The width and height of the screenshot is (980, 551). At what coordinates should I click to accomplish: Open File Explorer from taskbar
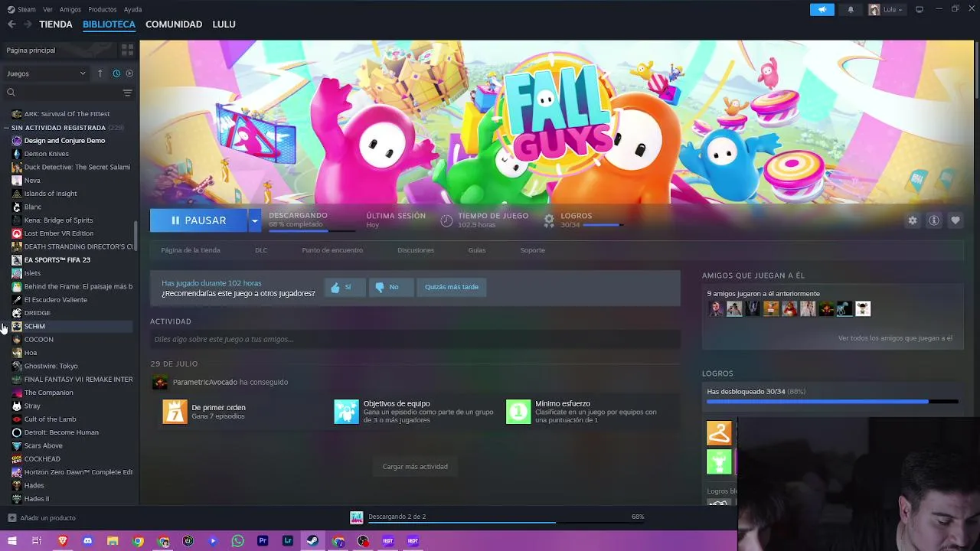click(x=113, y=541)
